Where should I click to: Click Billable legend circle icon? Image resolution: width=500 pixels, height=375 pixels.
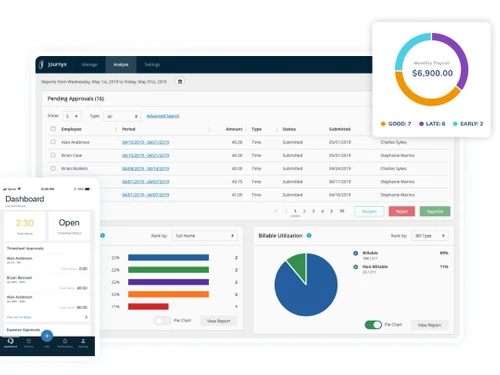356,253
